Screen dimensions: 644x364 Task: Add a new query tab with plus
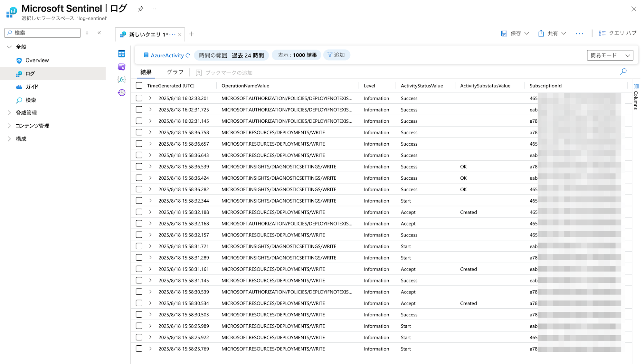pyautogui.click(x=191, y=34)
